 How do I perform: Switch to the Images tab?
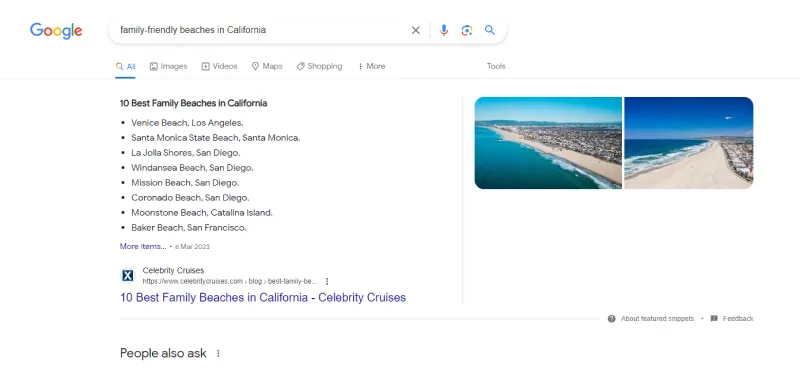point(168,66)
